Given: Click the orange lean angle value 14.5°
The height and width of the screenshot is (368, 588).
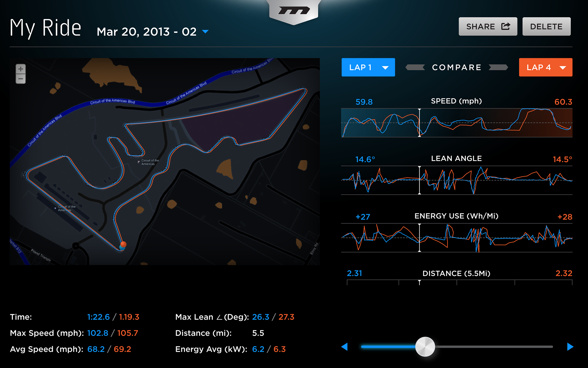Looking at the screenshot, I should pos(562,159).
